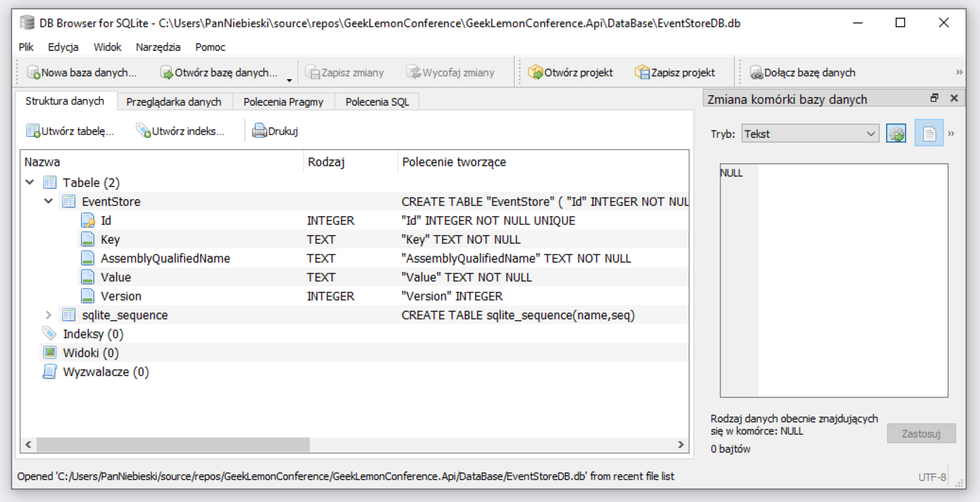This screenshot has width=980, height=502.
Task: Click the Id primary key field icon
Action: (x=88, y=220)
